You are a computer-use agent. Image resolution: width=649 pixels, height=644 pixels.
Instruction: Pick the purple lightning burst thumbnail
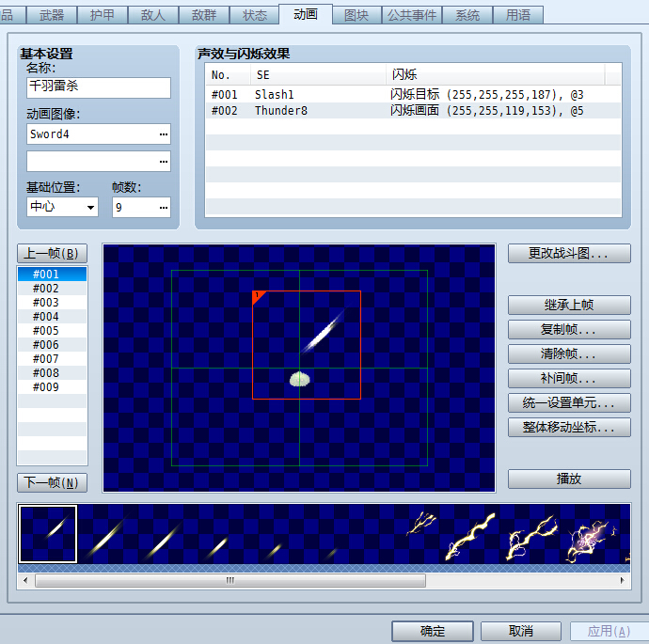pos(588,534)
